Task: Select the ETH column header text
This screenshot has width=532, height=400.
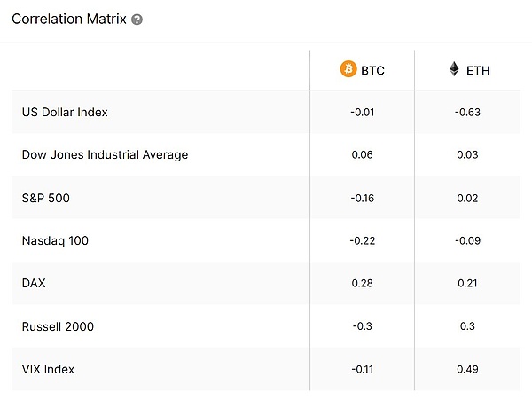Action: [x=477, y=69]
